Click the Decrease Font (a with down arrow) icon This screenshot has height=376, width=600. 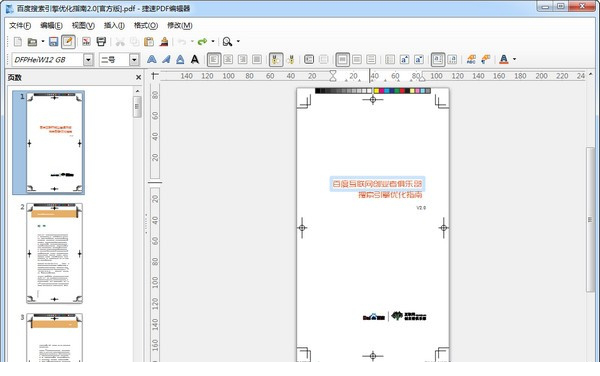click(x=419, y=59)
